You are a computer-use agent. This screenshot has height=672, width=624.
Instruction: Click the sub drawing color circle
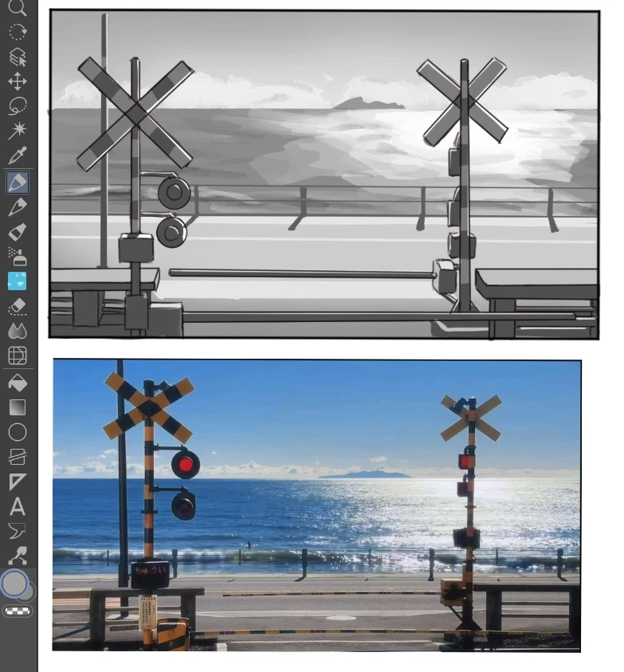30,594
